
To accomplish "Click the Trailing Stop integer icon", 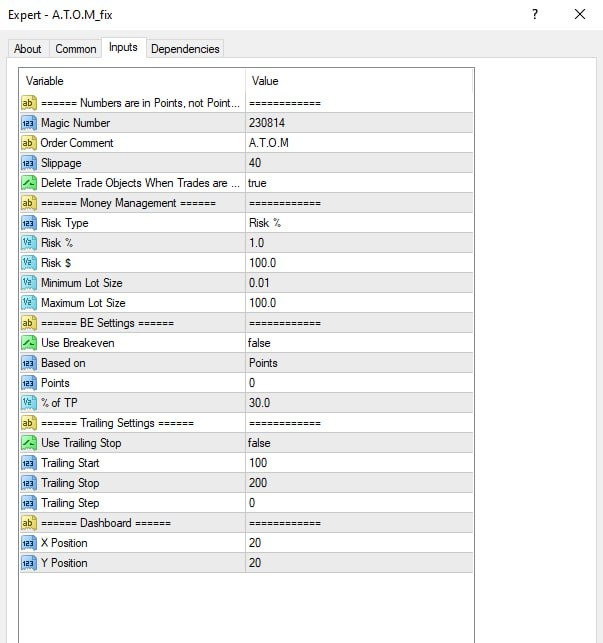I will (29, 483).
